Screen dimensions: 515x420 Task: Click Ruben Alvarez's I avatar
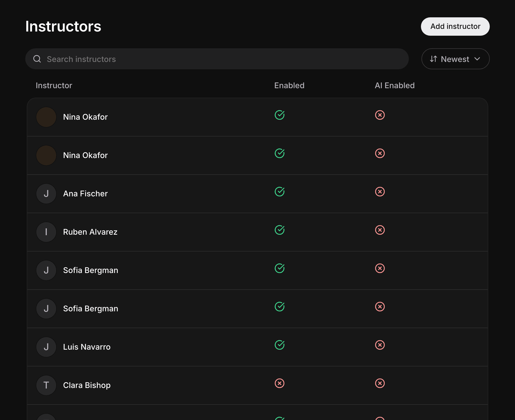(x=46, y=232)
